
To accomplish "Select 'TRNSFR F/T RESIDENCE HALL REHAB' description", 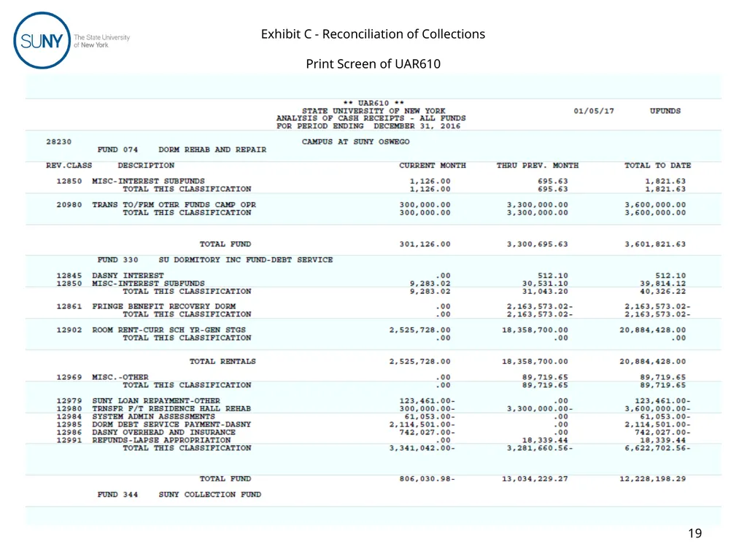I will pos(171,408).
